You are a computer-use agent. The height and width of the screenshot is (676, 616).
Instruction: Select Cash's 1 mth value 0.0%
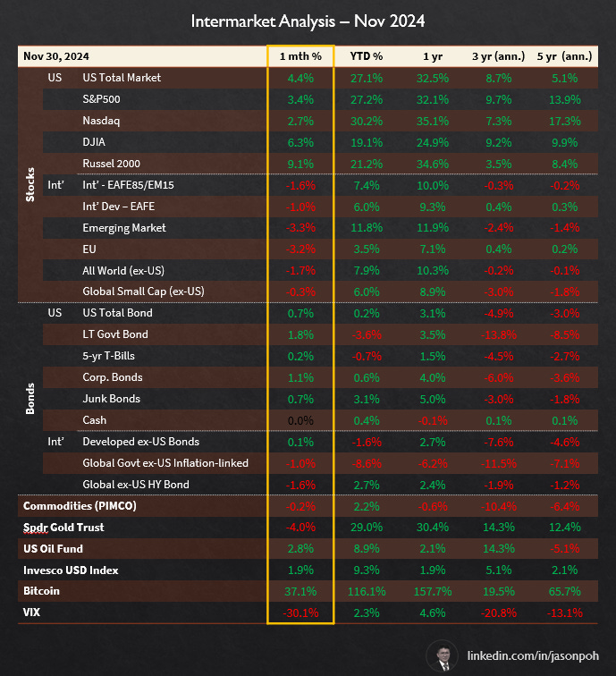coord(300,421)
